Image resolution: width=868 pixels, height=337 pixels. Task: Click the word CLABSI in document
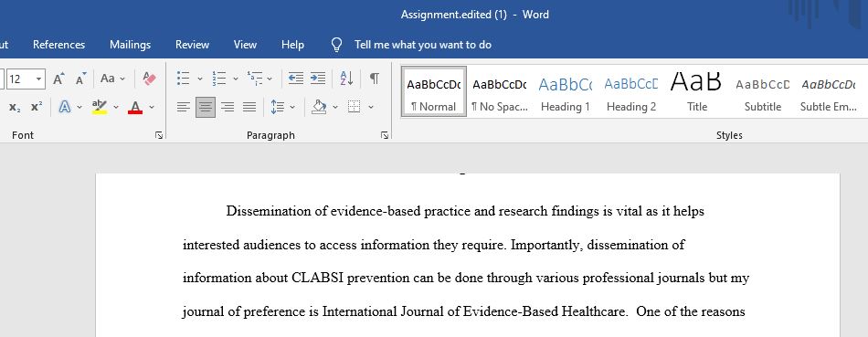point(318,278)
